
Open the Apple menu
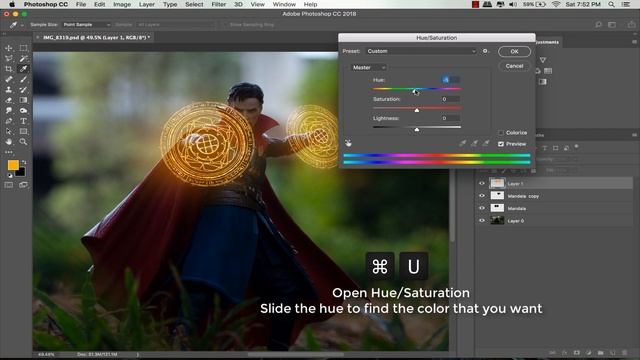(x=12, y=4)
